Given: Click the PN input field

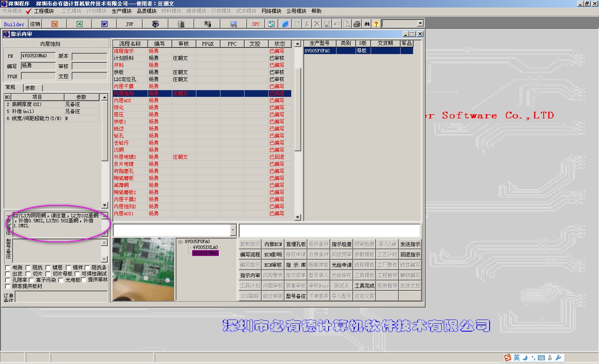Looking at the screenshot, I should 38,56.
